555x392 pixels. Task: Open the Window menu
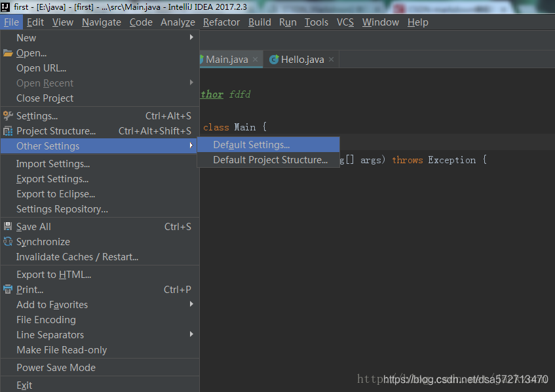[381, 22]
